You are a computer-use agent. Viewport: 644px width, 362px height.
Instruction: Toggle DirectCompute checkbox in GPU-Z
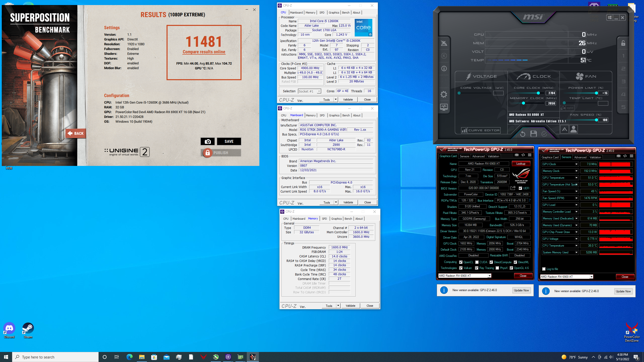point(491,262)
